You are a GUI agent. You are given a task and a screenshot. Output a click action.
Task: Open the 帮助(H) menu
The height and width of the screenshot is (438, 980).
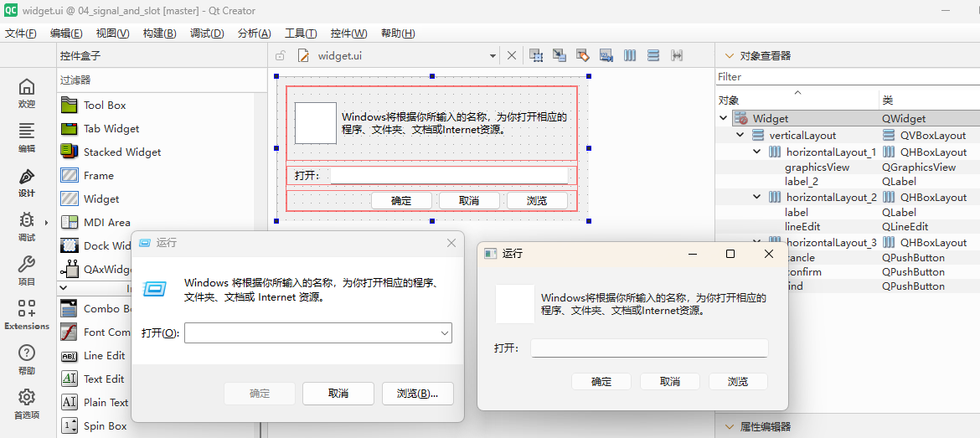(x=398, y=33)
